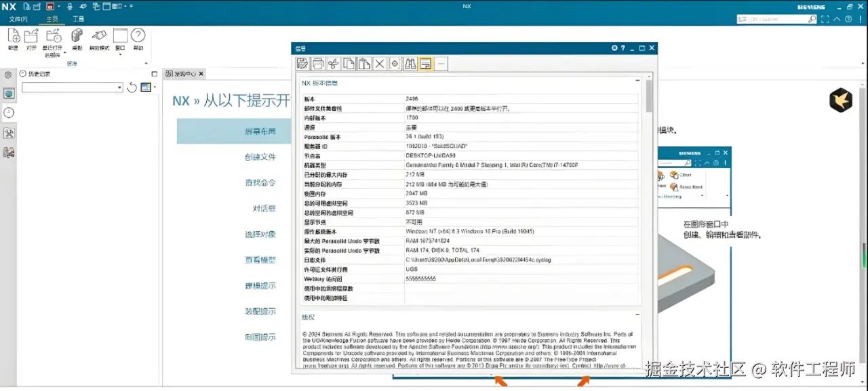Image resolution: width=868 pixels, height=391 pixels.
Task: Click the minus icon at end of Information toolbar
Action: tap(441, 64)
